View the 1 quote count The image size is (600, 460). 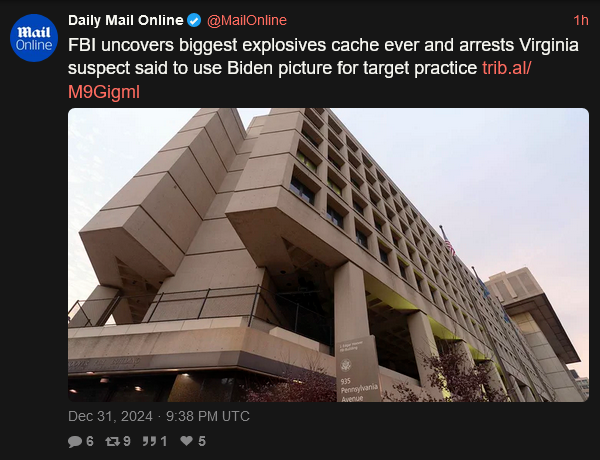(164, 441)
